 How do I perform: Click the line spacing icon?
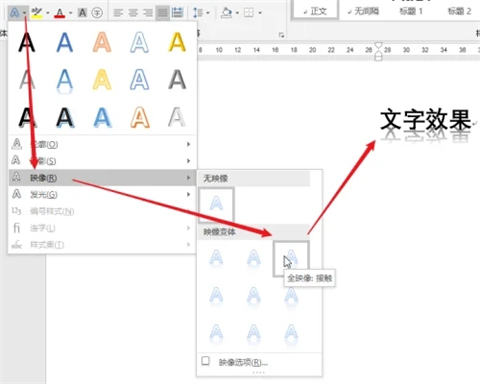[198, 13]
